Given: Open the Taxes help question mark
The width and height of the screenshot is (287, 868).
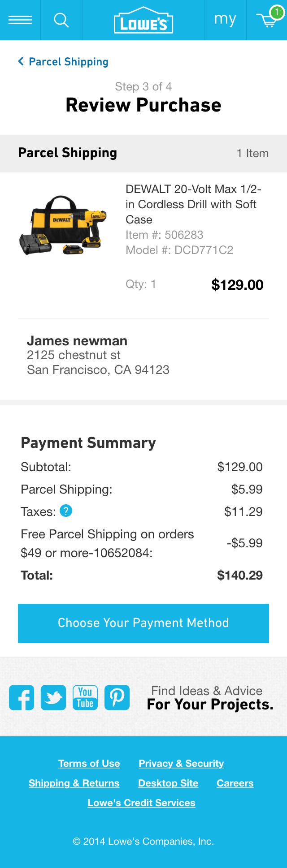Looking at the screenshot, I should [66, 511].
